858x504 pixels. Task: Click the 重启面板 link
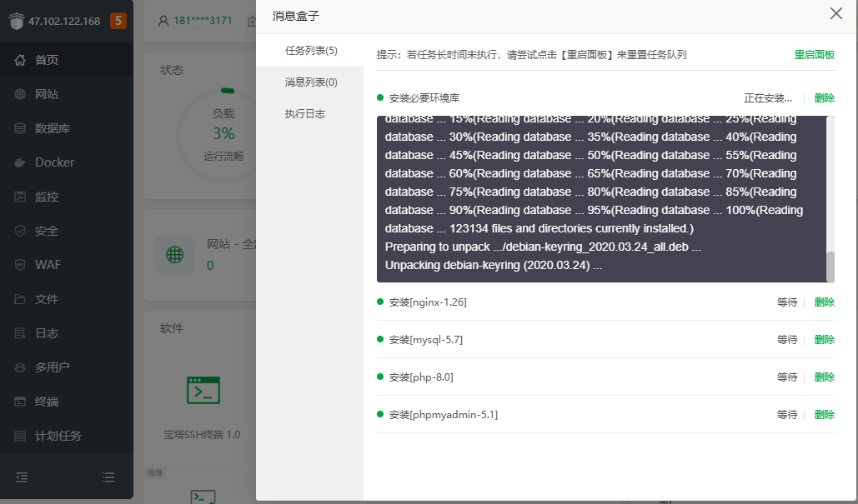[814, 55]
